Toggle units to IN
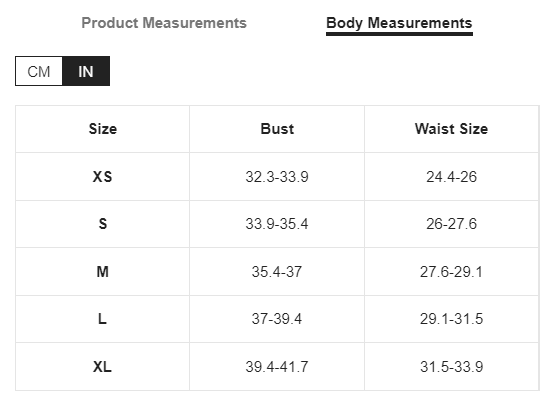Screen dimensions: 551x401 tap(86, 71)
